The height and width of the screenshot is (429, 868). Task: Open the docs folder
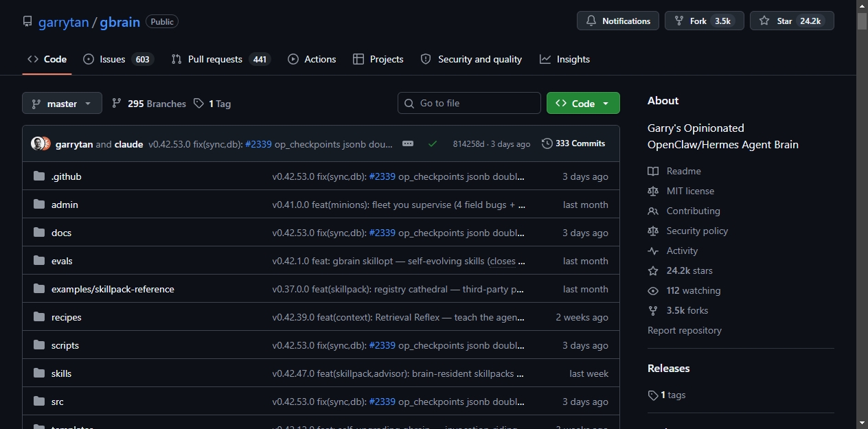61,233
